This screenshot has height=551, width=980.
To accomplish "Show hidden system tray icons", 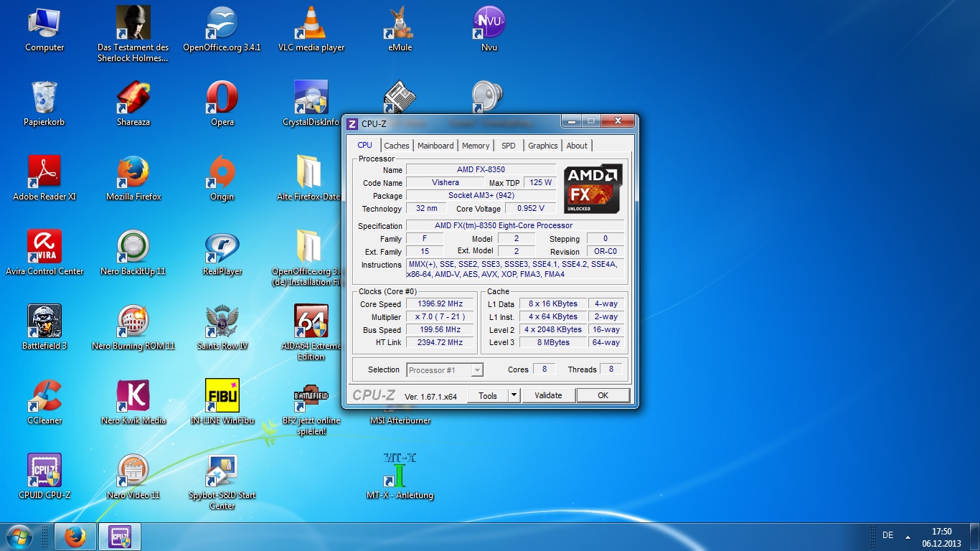I will [x=908, y=536].
